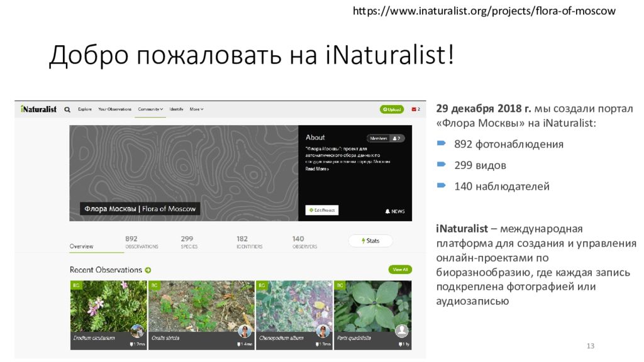Click the iNaturalist logo
The image size is (644, 362).
point(38,109)
